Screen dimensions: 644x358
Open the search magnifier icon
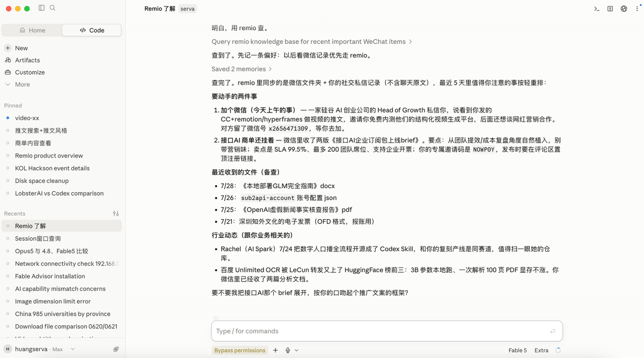(53, 8)
